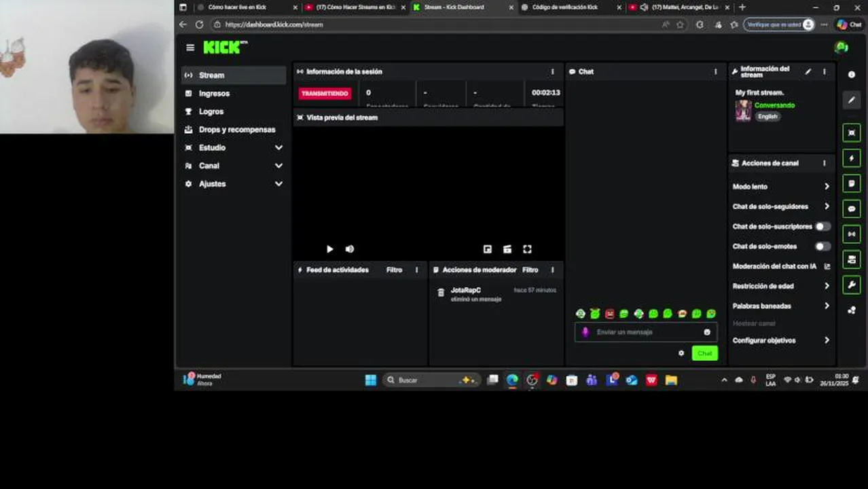The width and height of the screenshot is (868, 489).
Task: Open Feed de actividades options menu
Action: coord(417,270)
